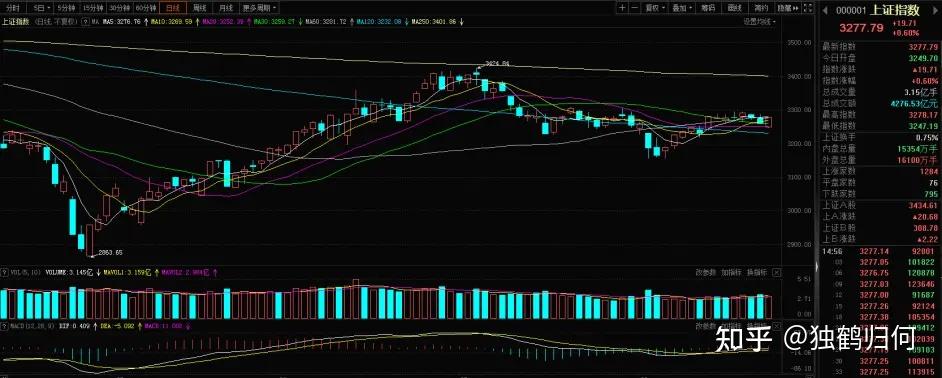Close the volume indicator panel
Image resolution: width=942 pixels, height=378 pixels.
776,272
